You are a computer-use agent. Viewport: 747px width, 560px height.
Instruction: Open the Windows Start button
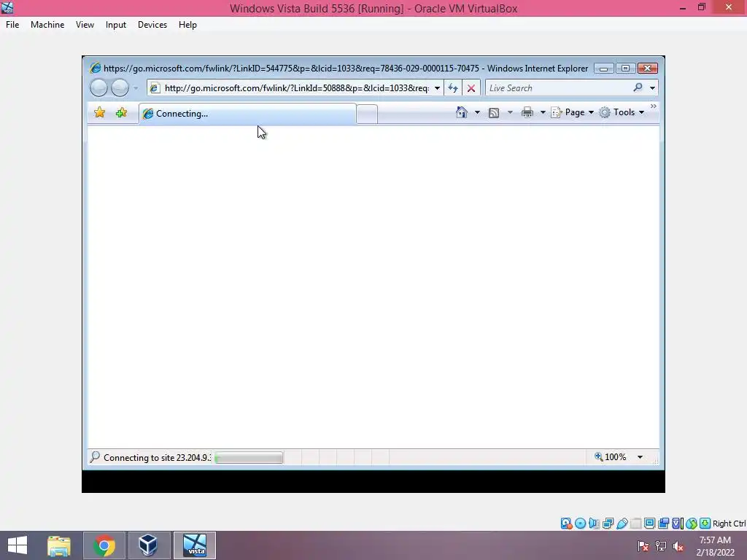click(18, 545)
